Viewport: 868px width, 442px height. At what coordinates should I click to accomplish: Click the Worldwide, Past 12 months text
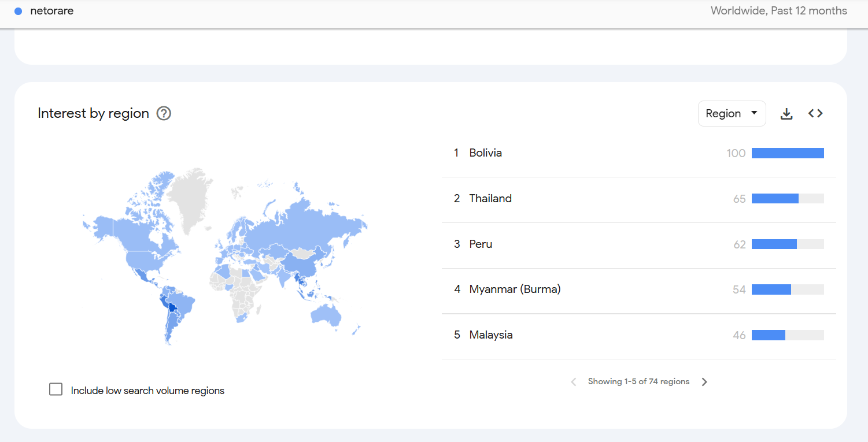click(779, 11)
